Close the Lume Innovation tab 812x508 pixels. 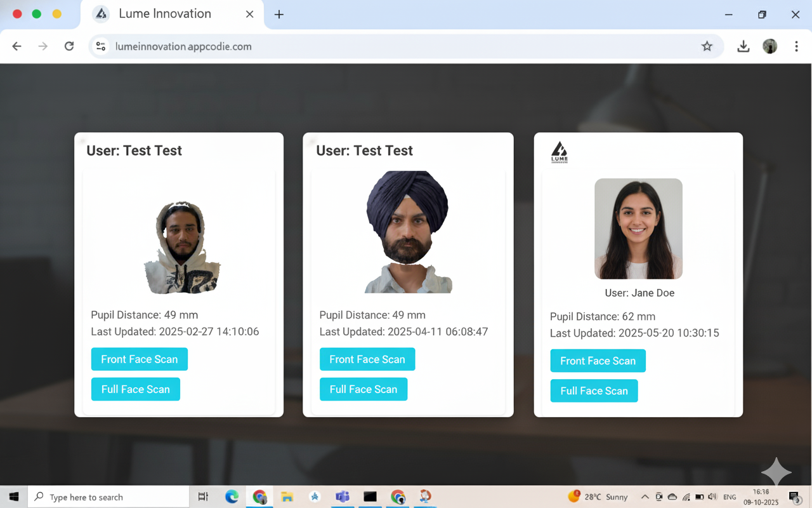click(249, 14)
